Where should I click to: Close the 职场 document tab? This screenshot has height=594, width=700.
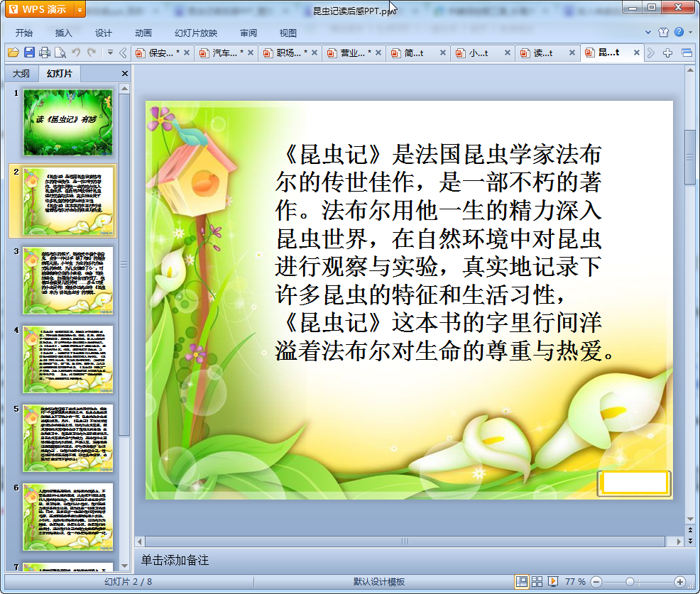(315, 53)
